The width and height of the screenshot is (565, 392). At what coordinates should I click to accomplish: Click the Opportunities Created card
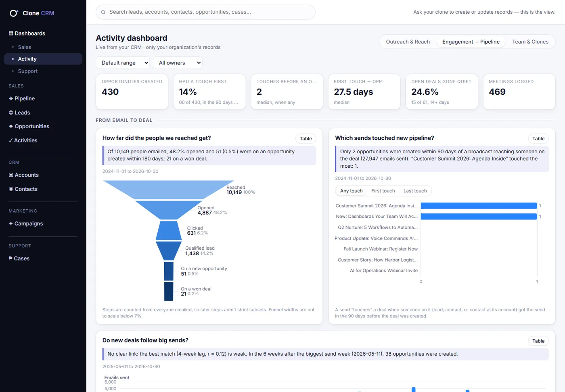132,92
